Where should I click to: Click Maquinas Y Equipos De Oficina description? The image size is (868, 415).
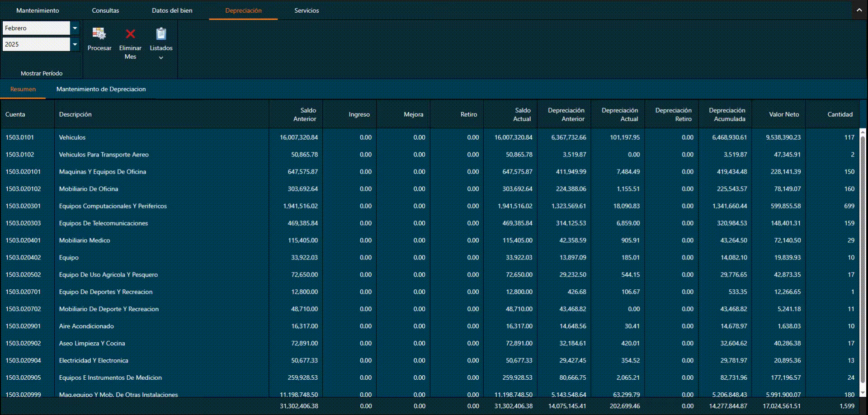[x=103, y=172]
